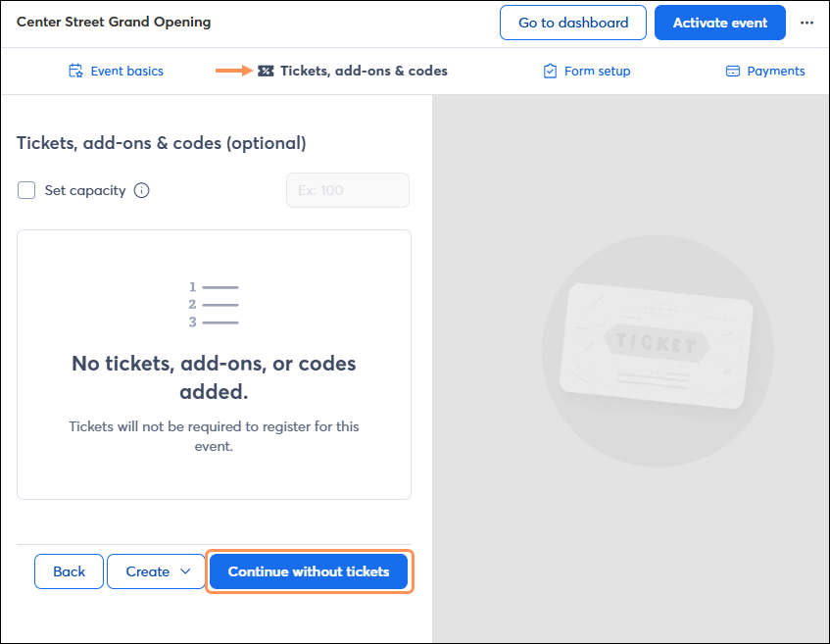Click the calendar icon beside Event basics

[x=75, y=71]
